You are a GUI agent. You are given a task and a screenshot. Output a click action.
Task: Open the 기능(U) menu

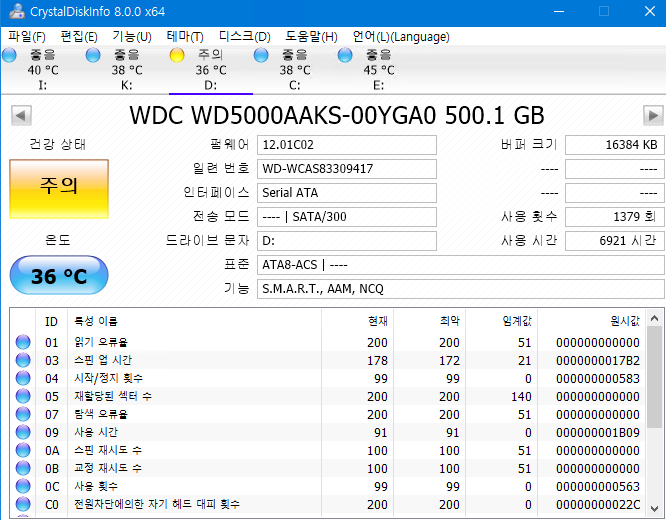pos(132,37)
